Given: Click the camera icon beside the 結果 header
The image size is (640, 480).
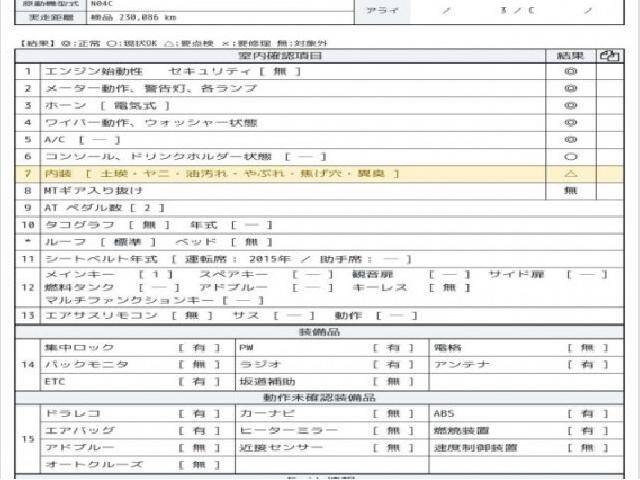Looking at the screenshot, I should (x=610, y=56).
